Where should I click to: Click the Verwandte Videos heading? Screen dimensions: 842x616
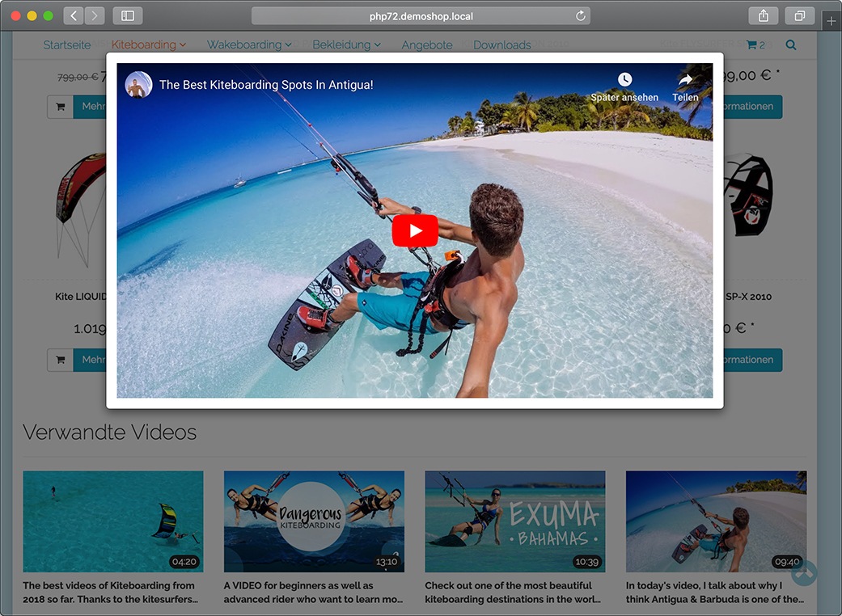point(109,432)
